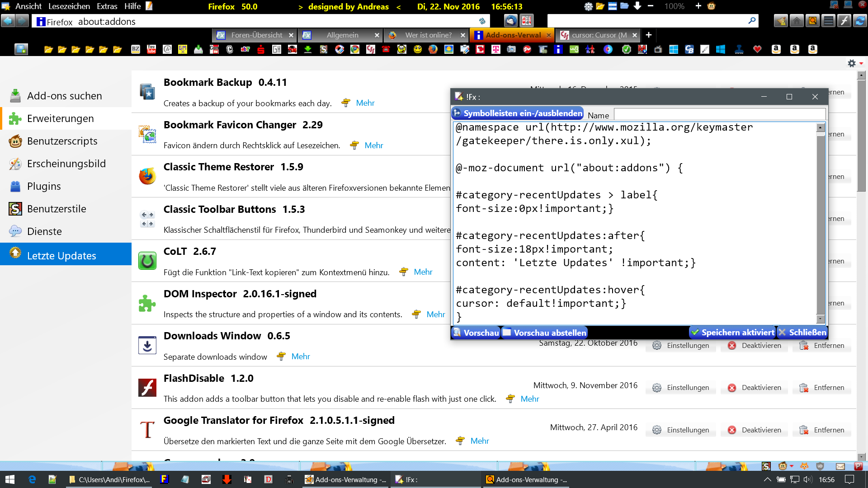Click the back navigation arrow
Viewport: 868px width, 488px height.
pyautogui.click(x=8, y=21)
